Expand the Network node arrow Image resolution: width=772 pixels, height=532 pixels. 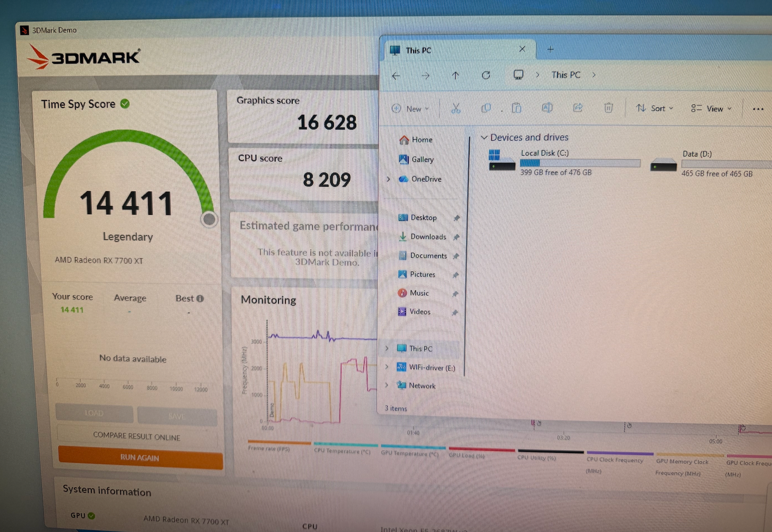pyautogui.click(x=386, y=385)
